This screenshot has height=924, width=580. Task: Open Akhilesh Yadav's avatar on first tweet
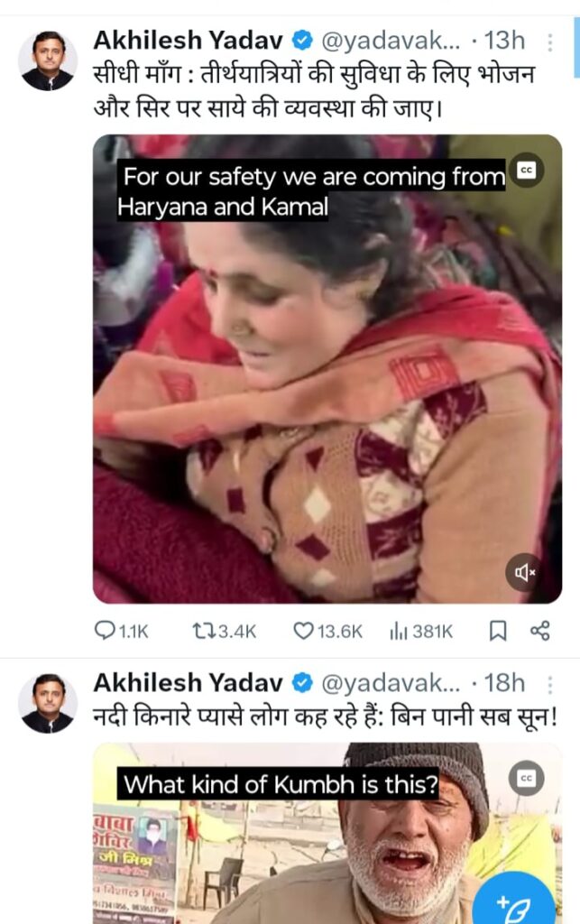(47, 61)
